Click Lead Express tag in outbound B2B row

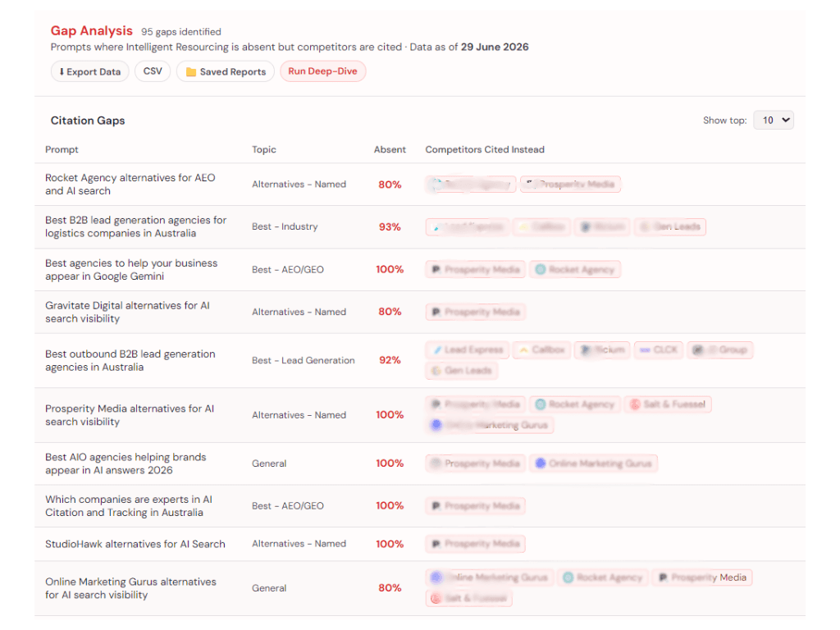point(468,349)
